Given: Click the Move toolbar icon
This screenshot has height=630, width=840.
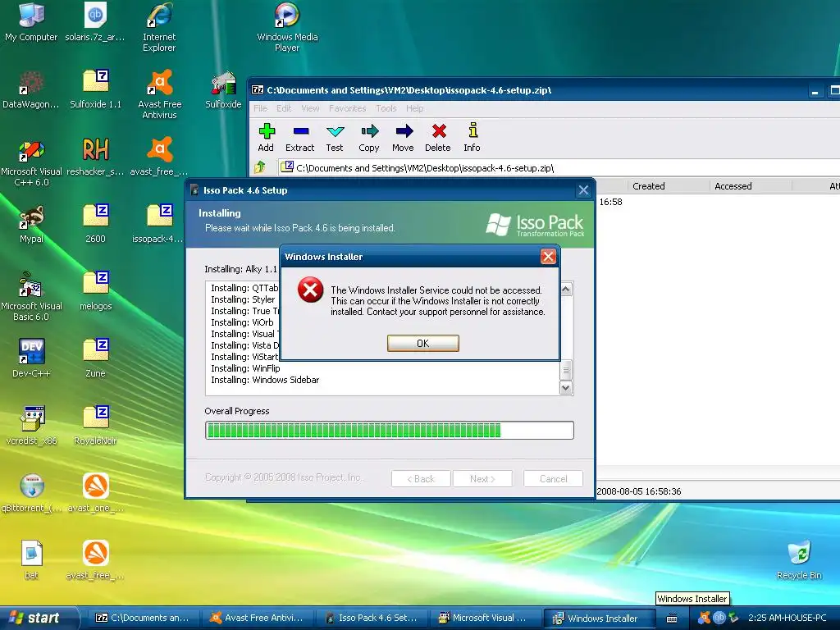Looking at the screenshot, I should pos(404,138).
